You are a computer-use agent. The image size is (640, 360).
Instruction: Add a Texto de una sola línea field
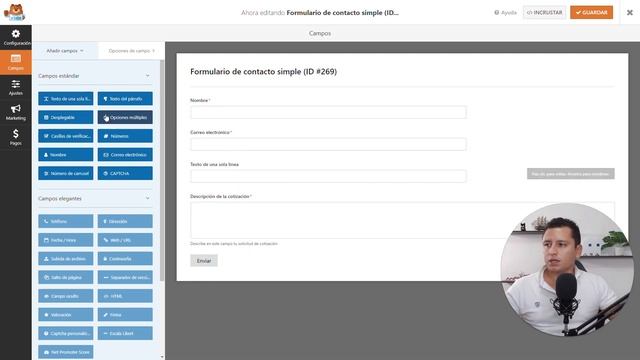[x=66, y=99]
